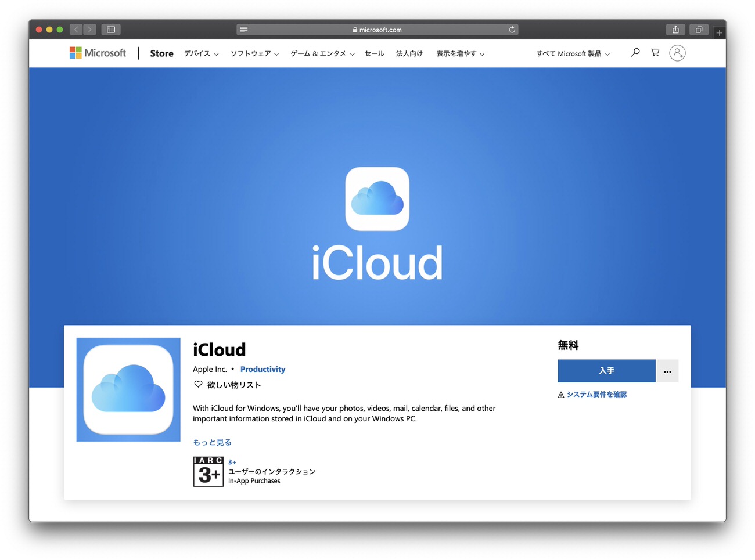Expand the デバイス menu
755x560 pixels.
click(x=202, y=53)
